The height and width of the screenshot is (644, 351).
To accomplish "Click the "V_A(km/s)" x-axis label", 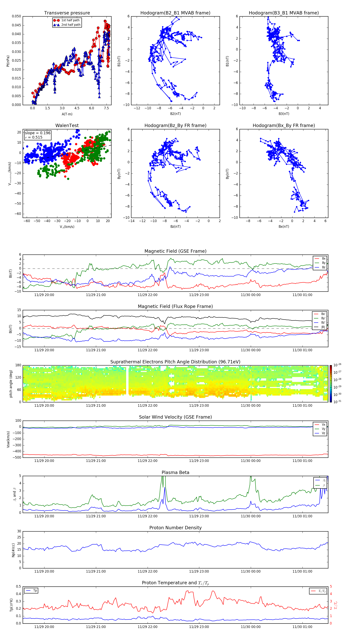I will pyautogui.click(x=67, y=227).
